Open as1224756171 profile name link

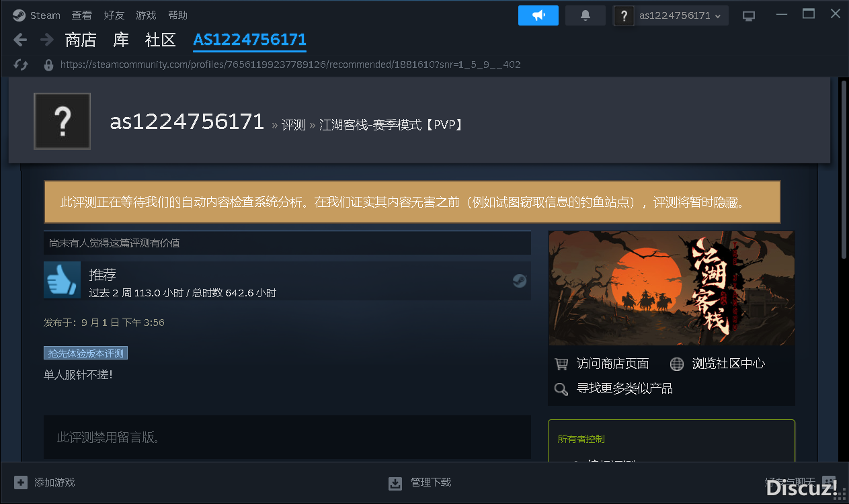click(187, 122)
